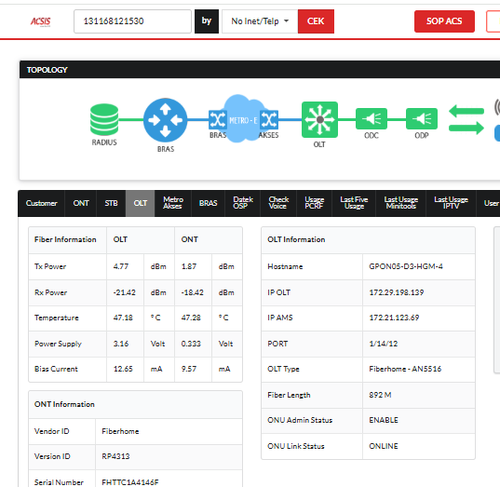Click the green bidirectional arrows icon
Viewport: 500px width, 487px height.
point(466,119)
